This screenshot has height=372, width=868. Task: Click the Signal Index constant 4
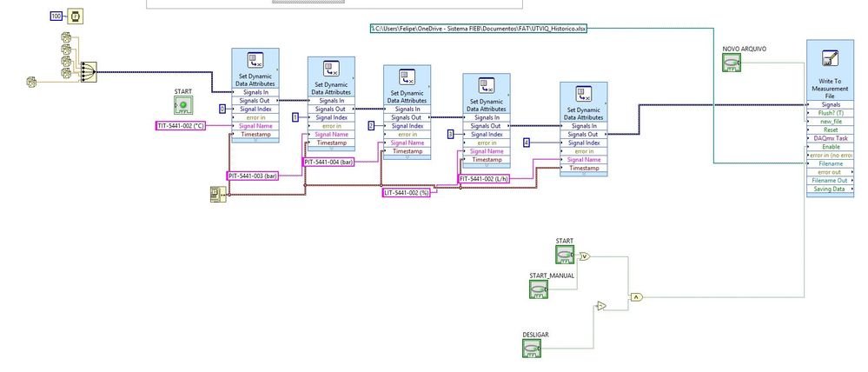pos(527,143)
